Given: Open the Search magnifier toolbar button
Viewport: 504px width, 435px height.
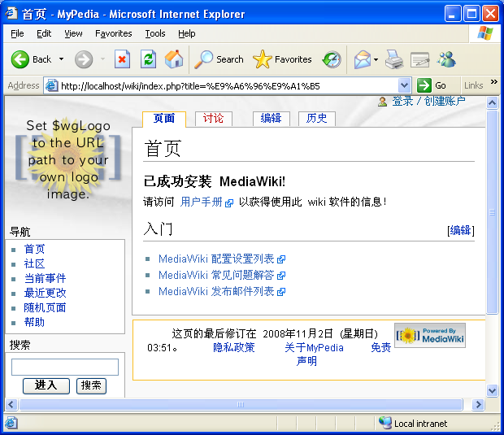Looking at the screenshot, I should point(219,59).
